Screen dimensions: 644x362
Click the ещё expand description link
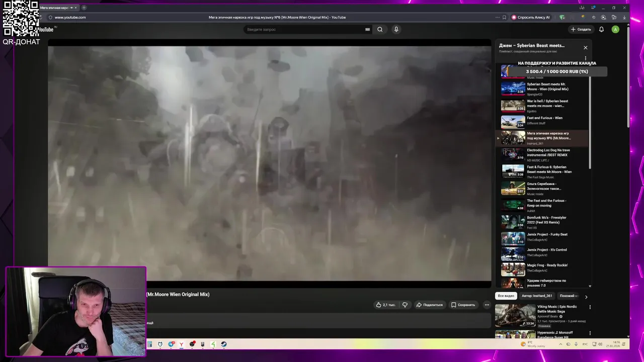coord(150,323)
